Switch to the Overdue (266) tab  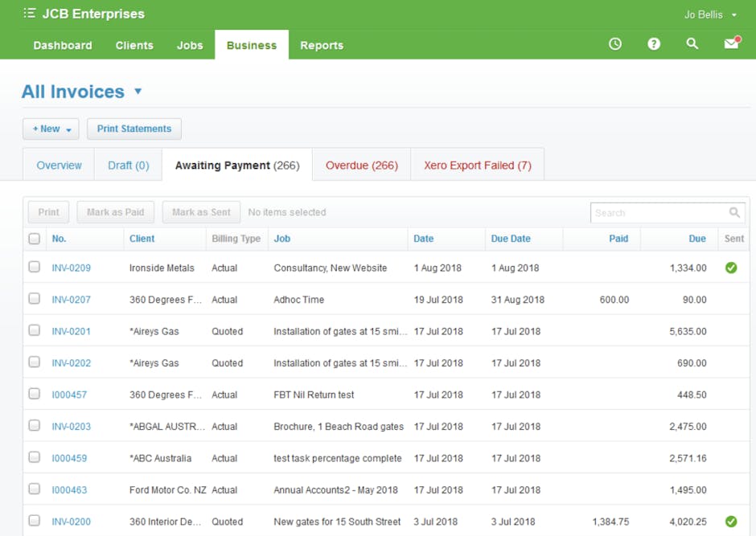click(x=361, y=166)
